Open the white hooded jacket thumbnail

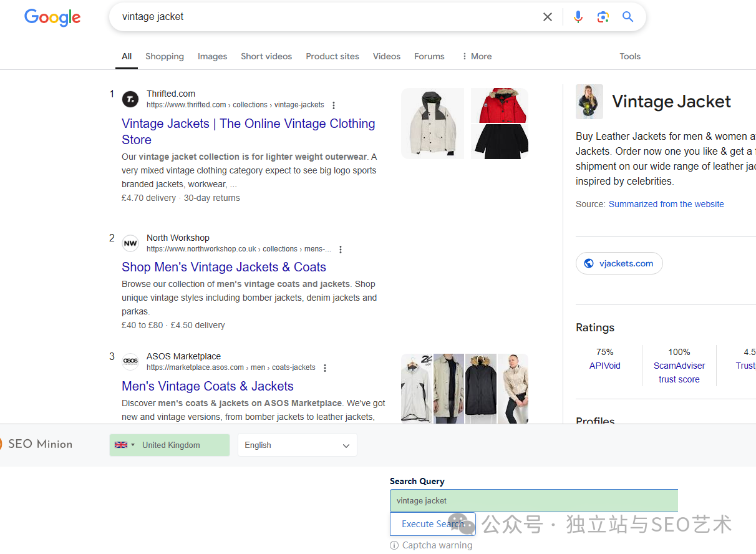(x=433, y=124)
